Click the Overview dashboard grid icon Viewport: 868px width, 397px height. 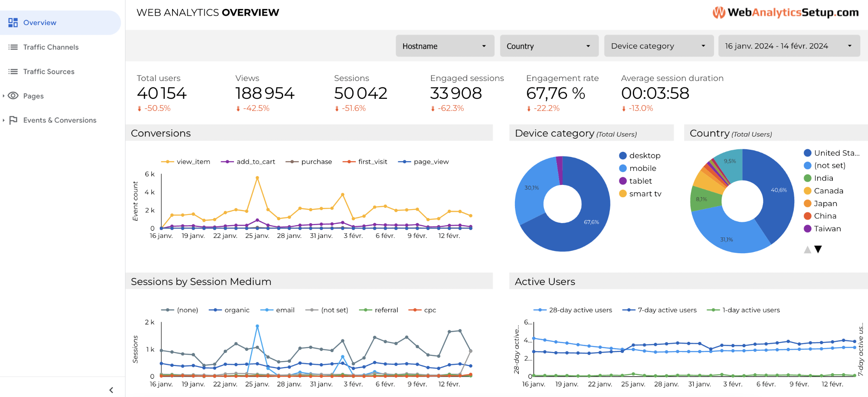13,22
